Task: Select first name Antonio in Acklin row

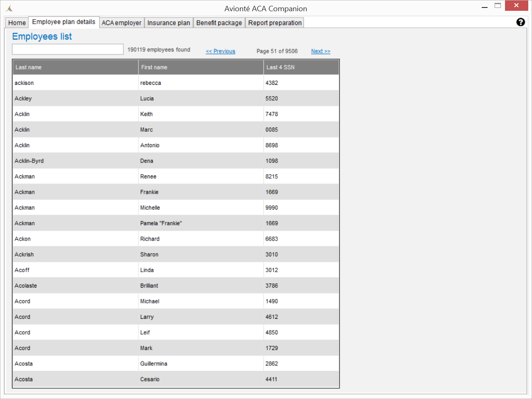Action: 150,145
